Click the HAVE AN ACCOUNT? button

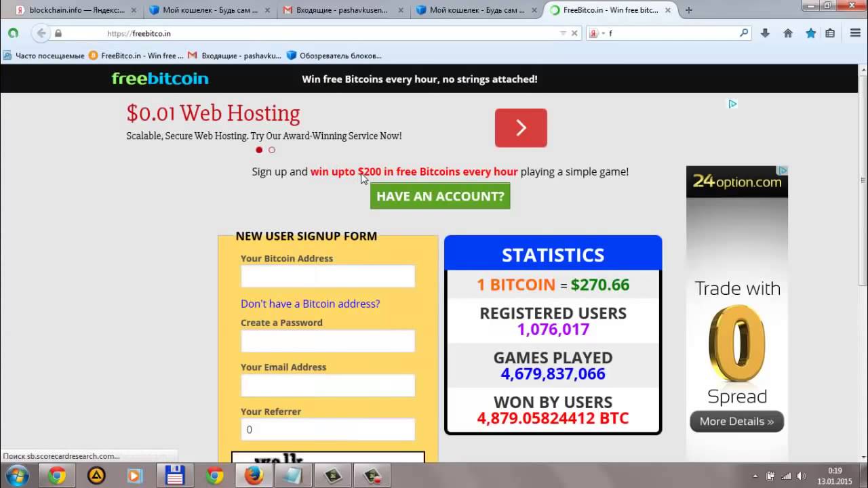[x=440, y=196]
